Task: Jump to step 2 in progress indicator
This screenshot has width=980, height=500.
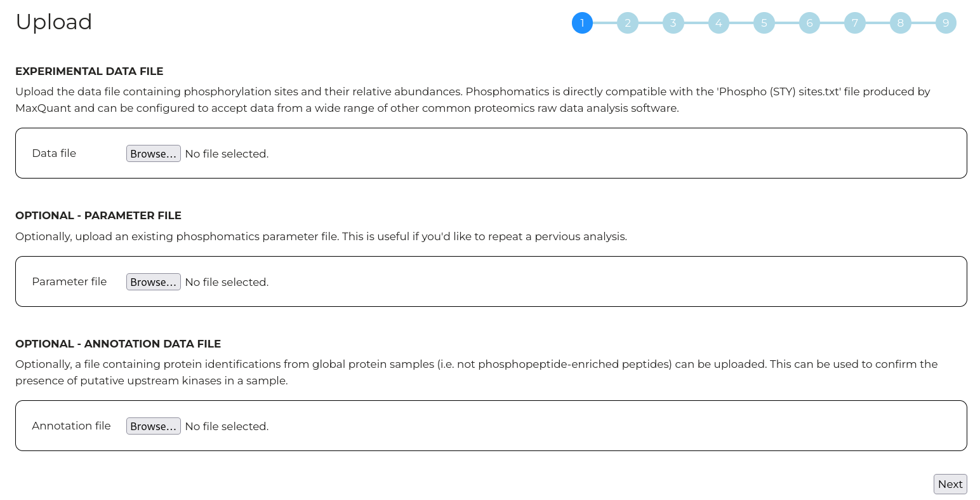Action: click(627, 23)
